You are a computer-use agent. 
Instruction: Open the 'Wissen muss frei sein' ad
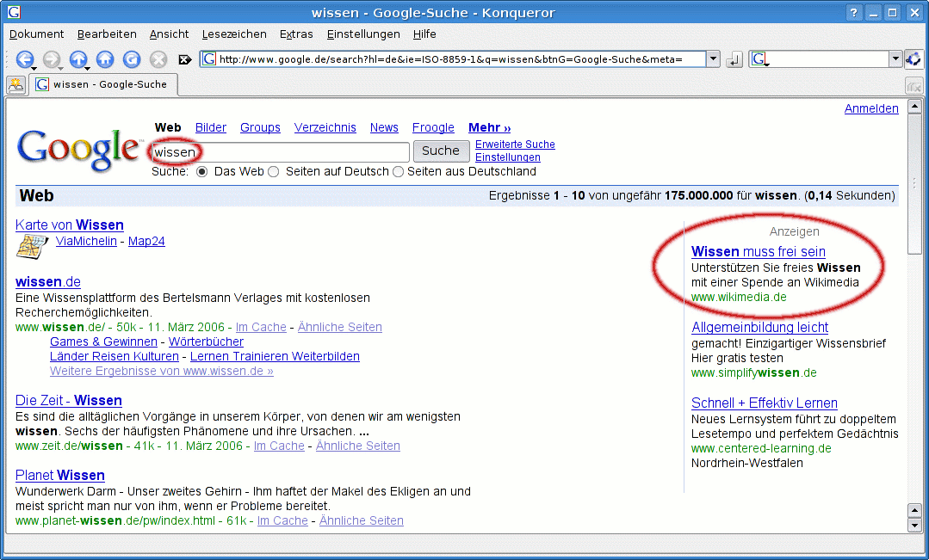(x=759, y=251)
